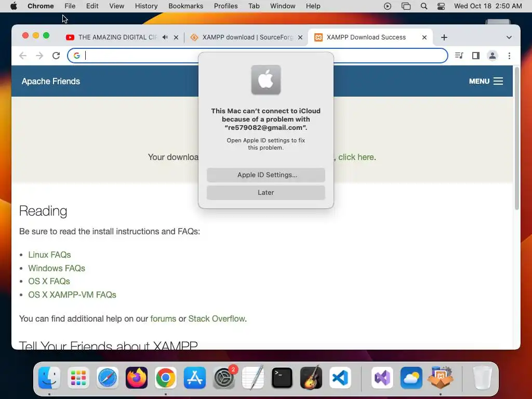Screen dimensions: 532x399
Task: Open the File menu
Action: click(x=70, y=6)
